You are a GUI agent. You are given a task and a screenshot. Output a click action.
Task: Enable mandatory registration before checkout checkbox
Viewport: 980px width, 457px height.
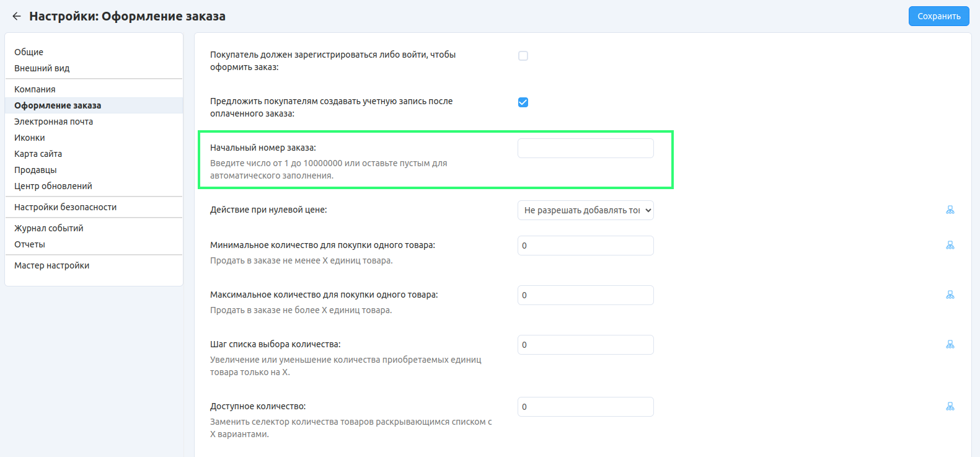523,56
